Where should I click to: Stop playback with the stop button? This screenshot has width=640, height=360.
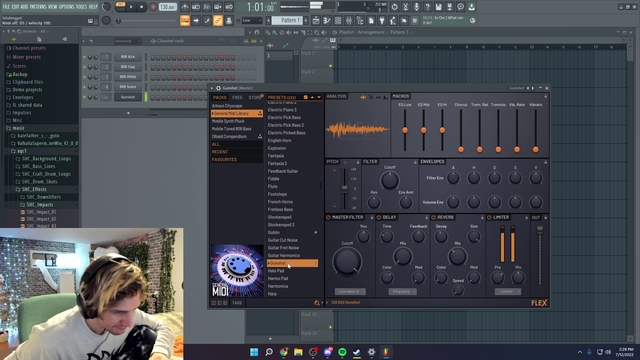click(x=142, y=7)
